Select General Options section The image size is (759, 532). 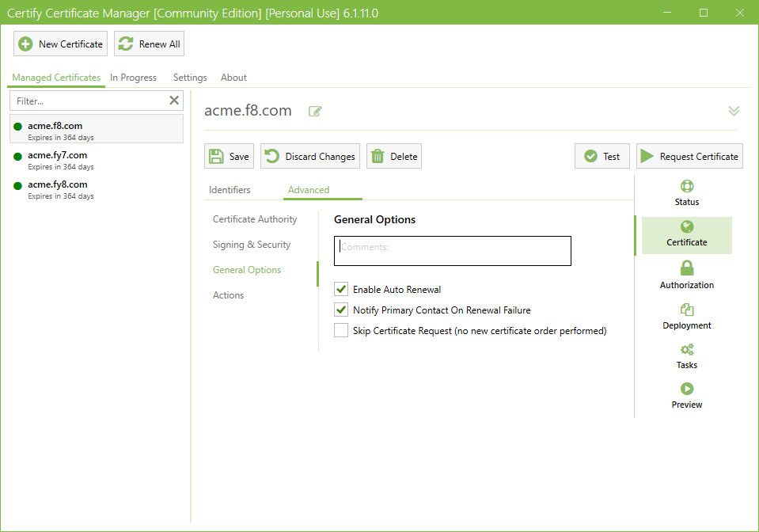[247, 270]
